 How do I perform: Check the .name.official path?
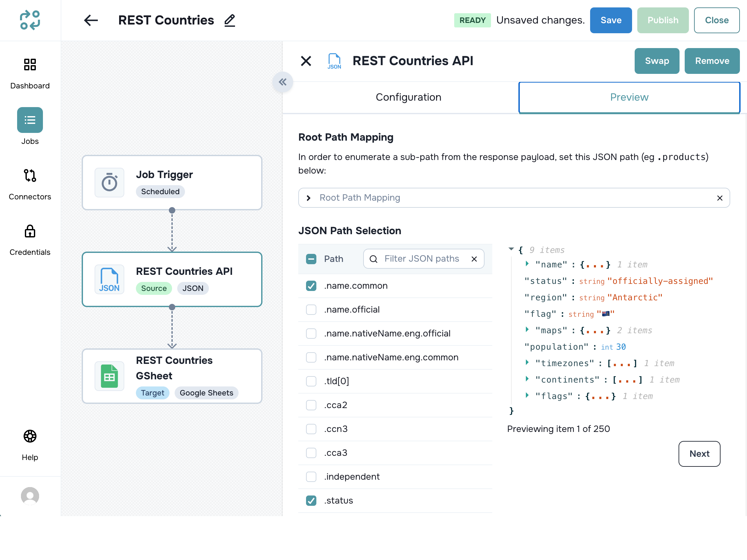[x=311, y=310]
